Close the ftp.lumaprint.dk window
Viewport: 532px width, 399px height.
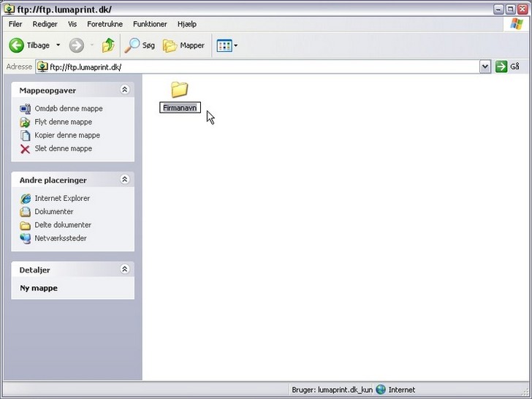[522, 9]
